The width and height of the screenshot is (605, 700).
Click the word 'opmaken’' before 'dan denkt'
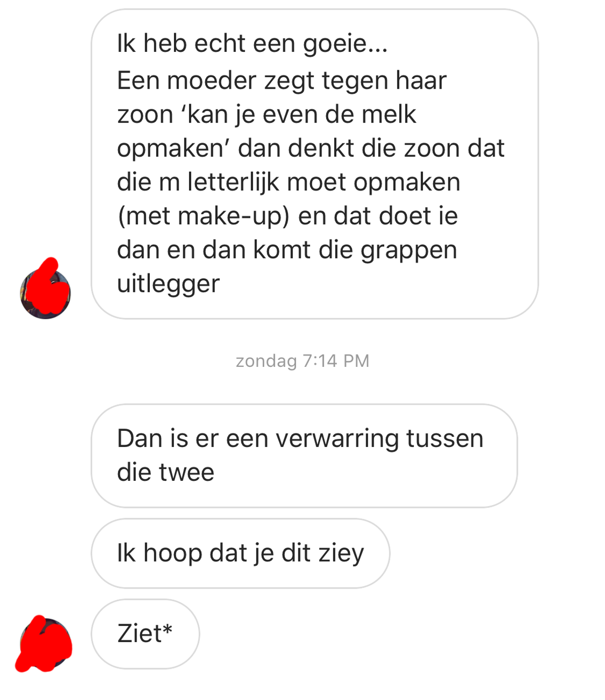173,149
